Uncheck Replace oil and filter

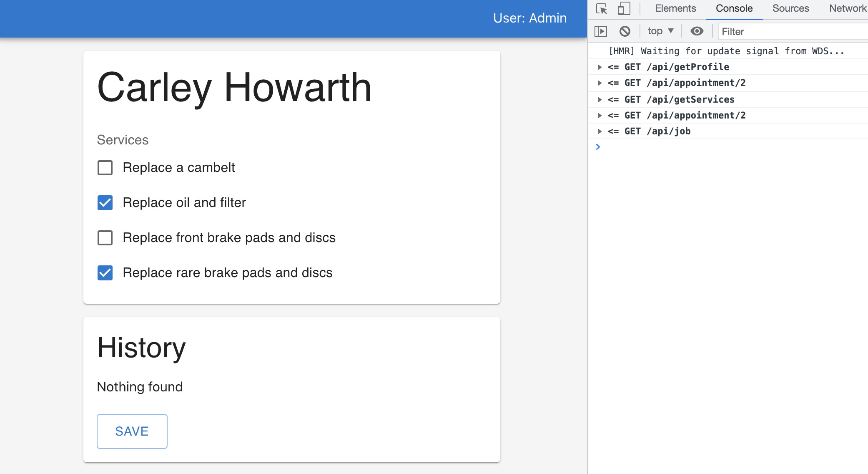click(105, 203)
